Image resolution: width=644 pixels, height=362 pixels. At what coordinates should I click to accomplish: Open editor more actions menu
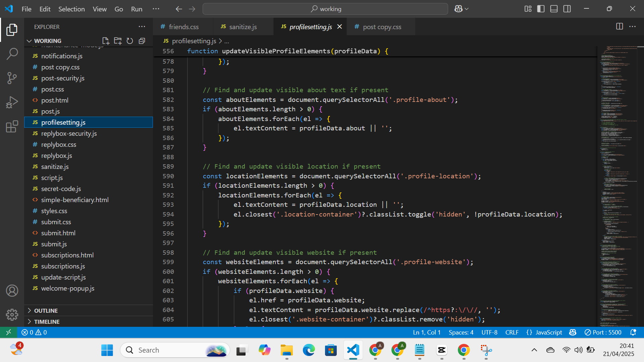(x=632, y=26)
